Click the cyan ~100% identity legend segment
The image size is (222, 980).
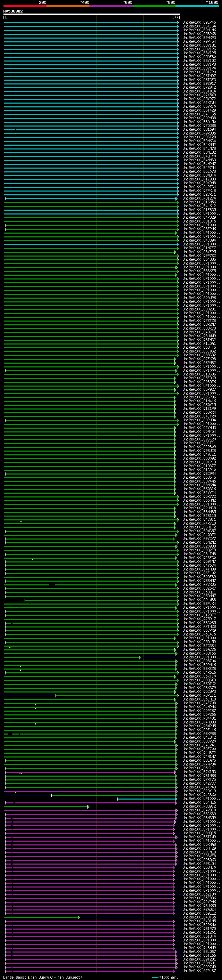click(197, 6)
